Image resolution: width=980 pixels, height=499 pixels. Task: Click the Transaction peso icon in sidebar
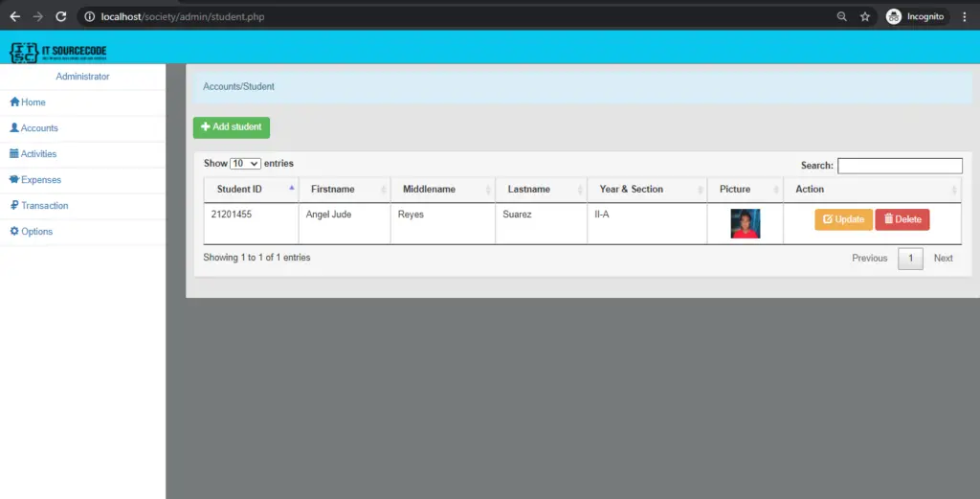click(x=14, y=206)
